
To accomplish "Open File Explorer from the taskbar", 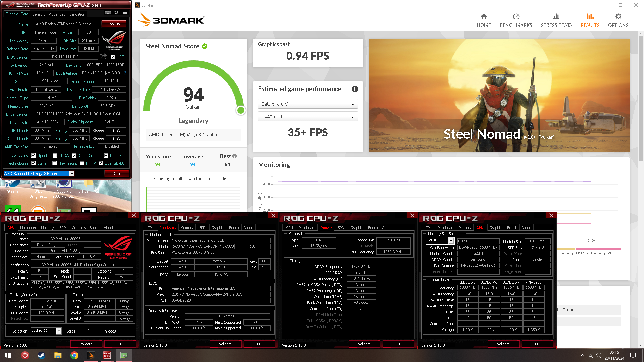I will pyautogui.click(x=58, y=355).
